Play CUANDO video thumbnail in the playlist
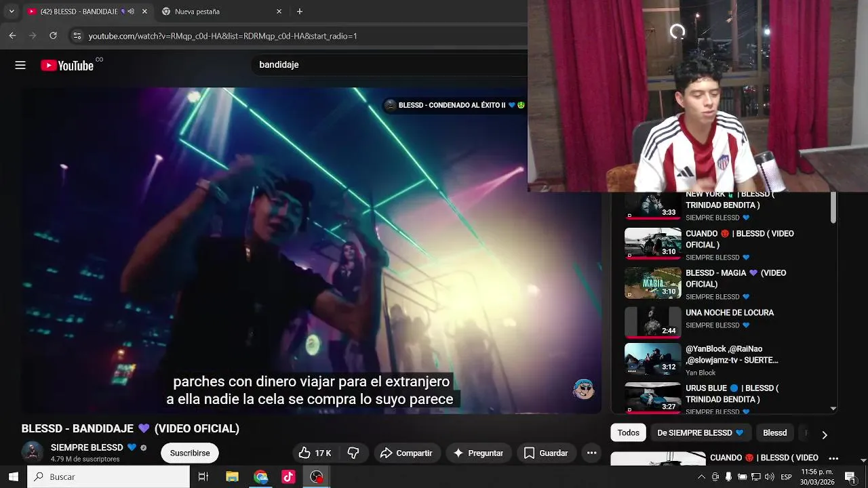This screenshot has width=868, height=488. point(652,243)
